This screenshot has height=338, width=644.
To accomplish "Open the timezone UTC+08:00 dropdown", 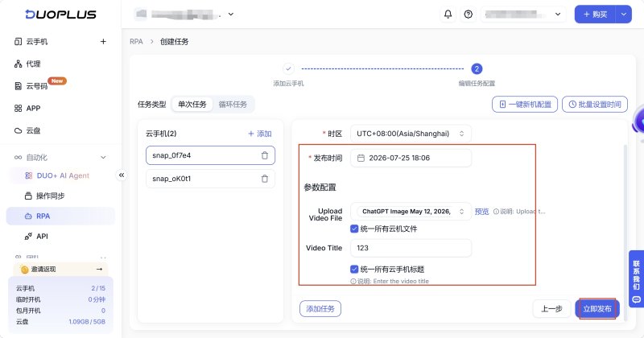I will 411,134.
